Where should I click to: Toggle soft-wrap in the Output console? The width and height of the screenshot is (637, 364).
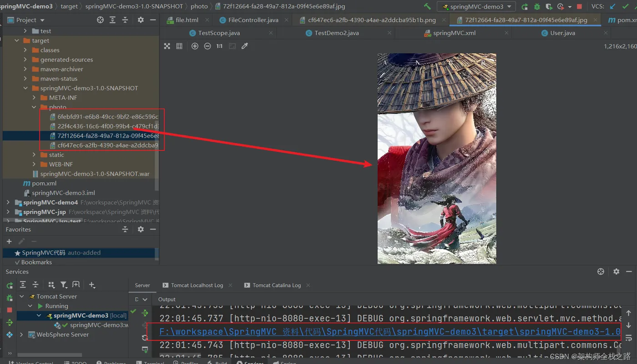(x=628, y=338)
